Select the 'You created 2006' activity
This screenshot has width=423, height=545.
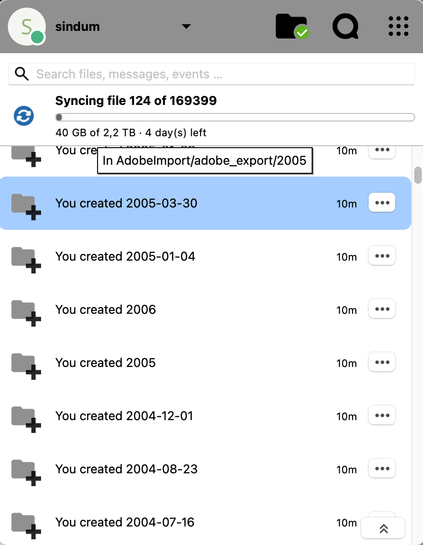click(x=206, y=309)
